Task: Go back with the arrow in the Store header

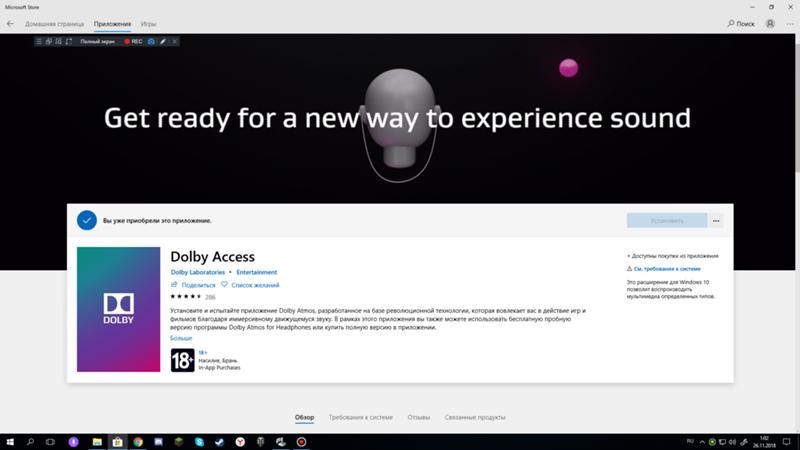Action: 10,23
